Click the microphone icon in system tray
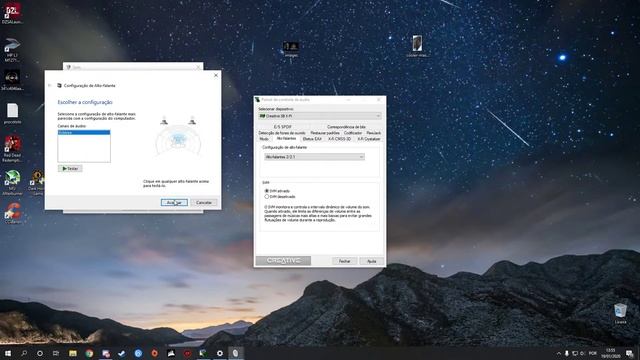This screenshot has width=640, height=360. pos(567,353)
